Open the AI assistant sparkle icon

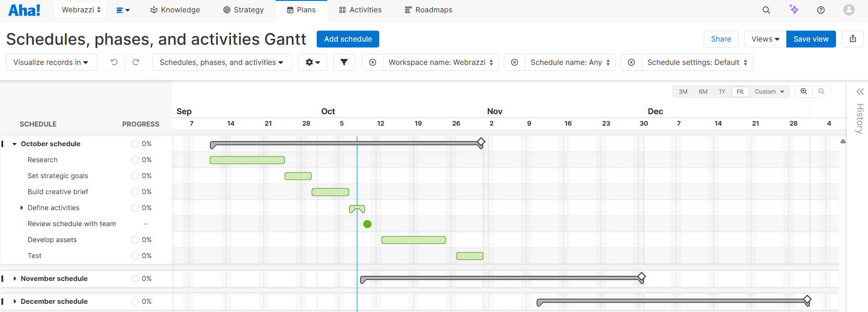click(x=794, y=10)
